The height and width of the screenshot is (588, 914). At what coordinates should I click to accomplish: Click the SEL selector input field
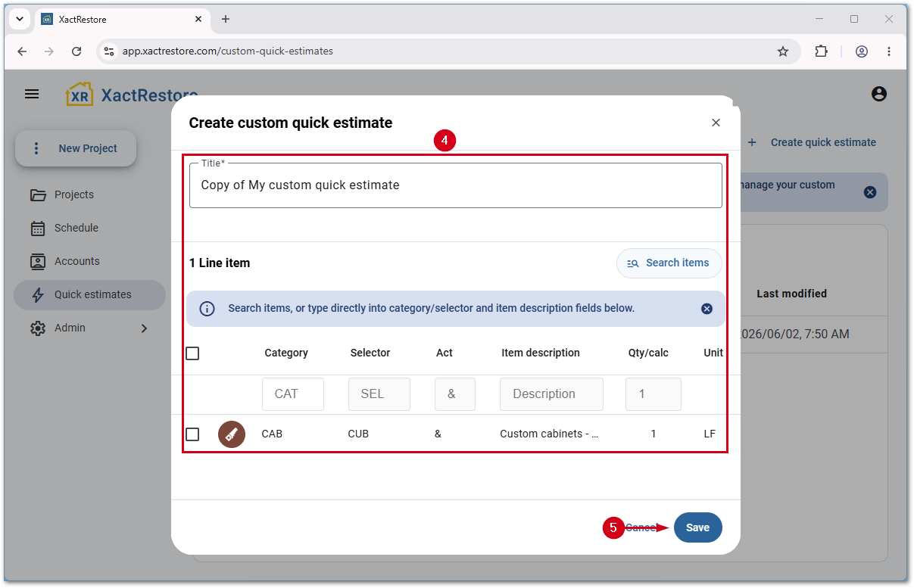379,394
